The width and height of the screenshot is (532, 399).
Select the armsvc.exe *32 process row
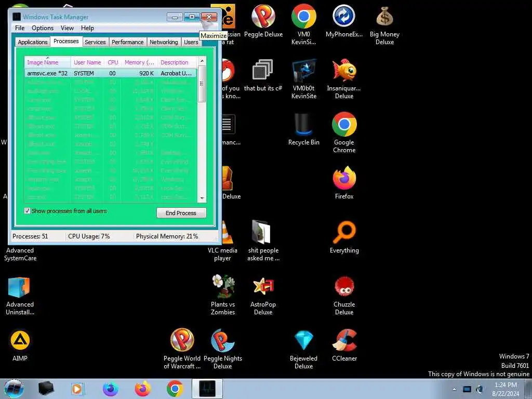110,73
